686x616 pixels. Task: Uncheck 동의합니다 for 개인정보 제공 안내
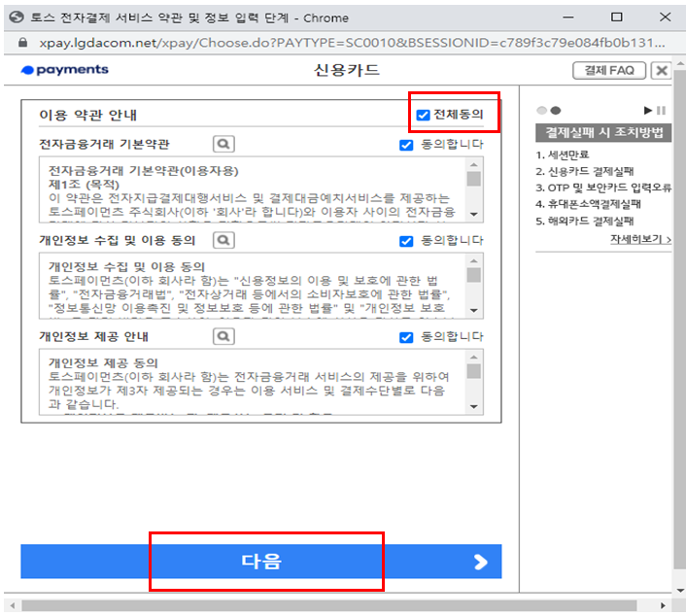pyautogui.click(x=406, y=337)
